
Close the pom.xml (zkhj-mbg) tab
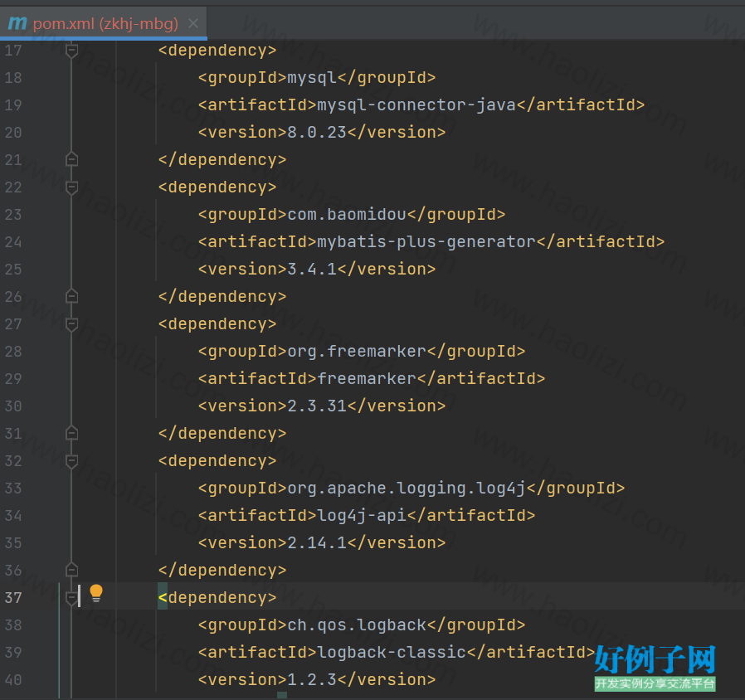193,22
